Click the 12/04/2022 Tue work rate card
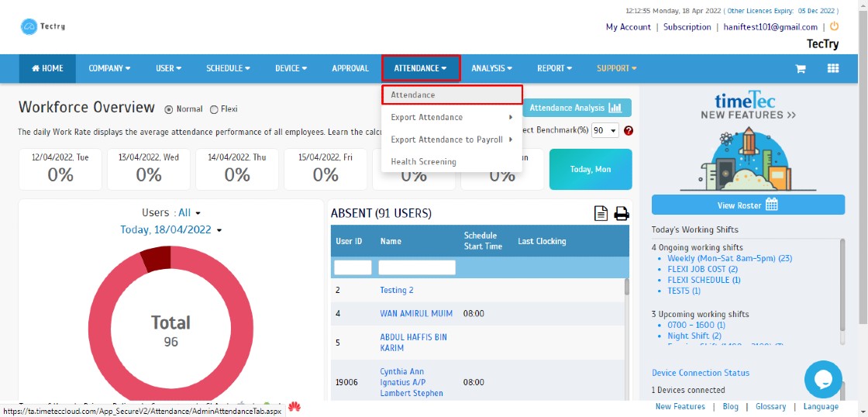The height and width of the screenshot is (417, 868). [x=60, y=170]
